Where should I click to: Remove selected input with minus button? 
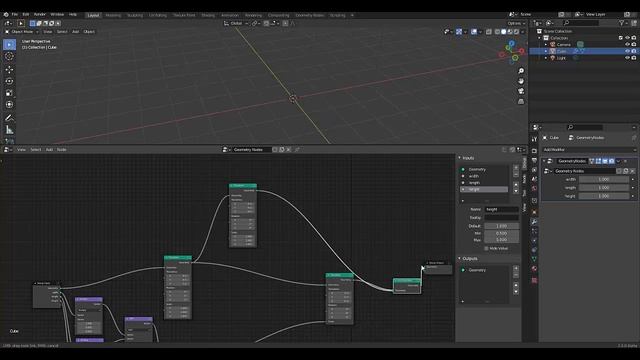(516, 174)
